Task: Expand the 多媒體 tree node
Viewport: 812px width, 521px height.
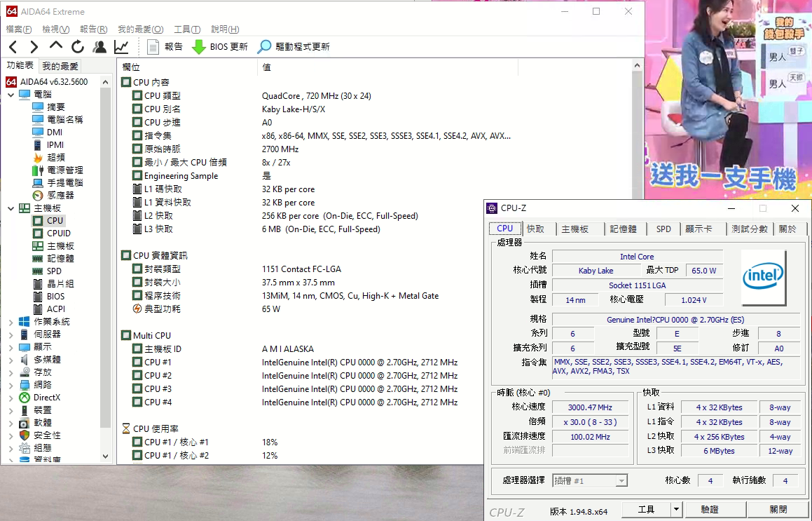Action: point(11,360)
